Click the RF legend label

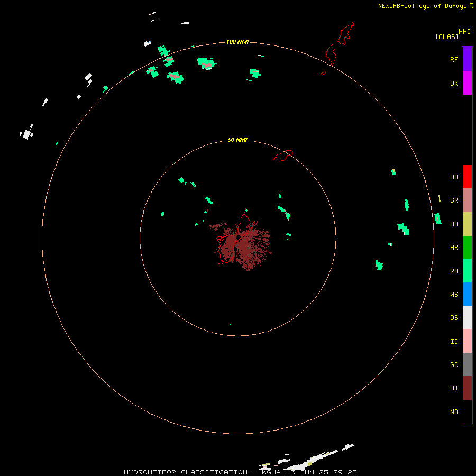[454, 59]
